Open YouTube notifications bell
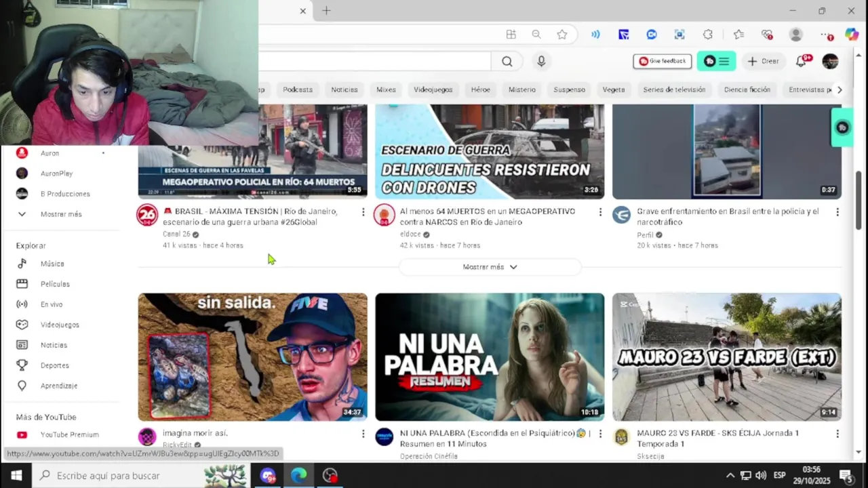The image size is (868, 488). pos(802,62)
